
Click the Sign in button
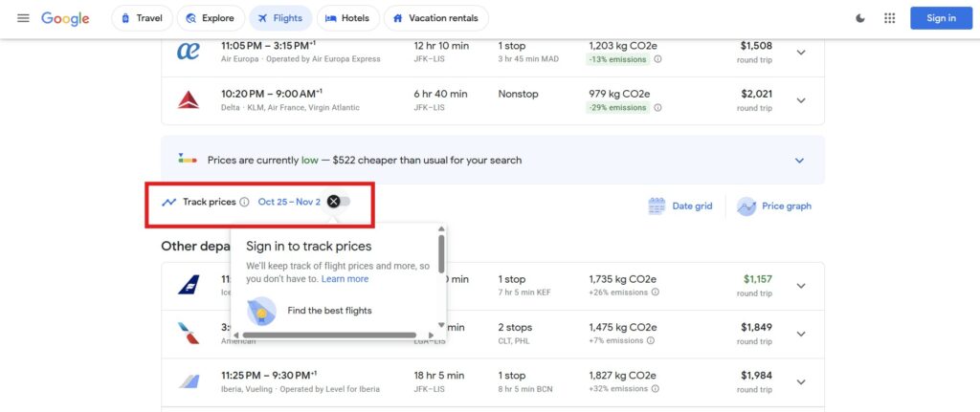click(941, 18)
